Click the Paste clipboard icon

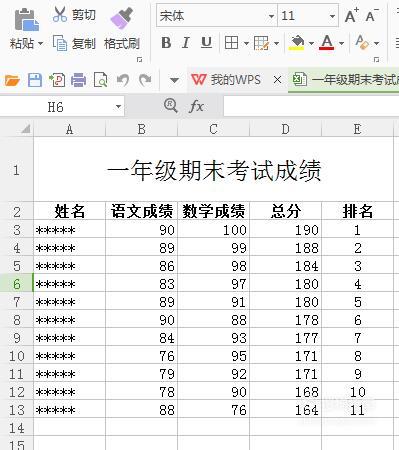pos(26,20)
